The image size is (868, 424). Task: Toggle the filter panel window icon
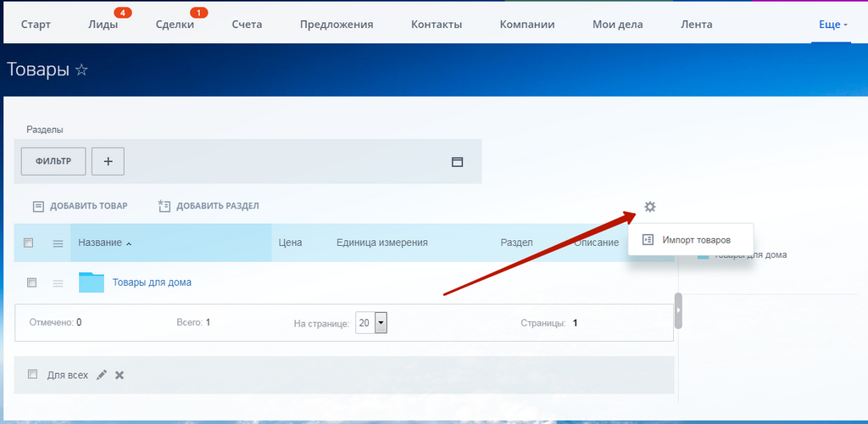click(x=457, y=162)
